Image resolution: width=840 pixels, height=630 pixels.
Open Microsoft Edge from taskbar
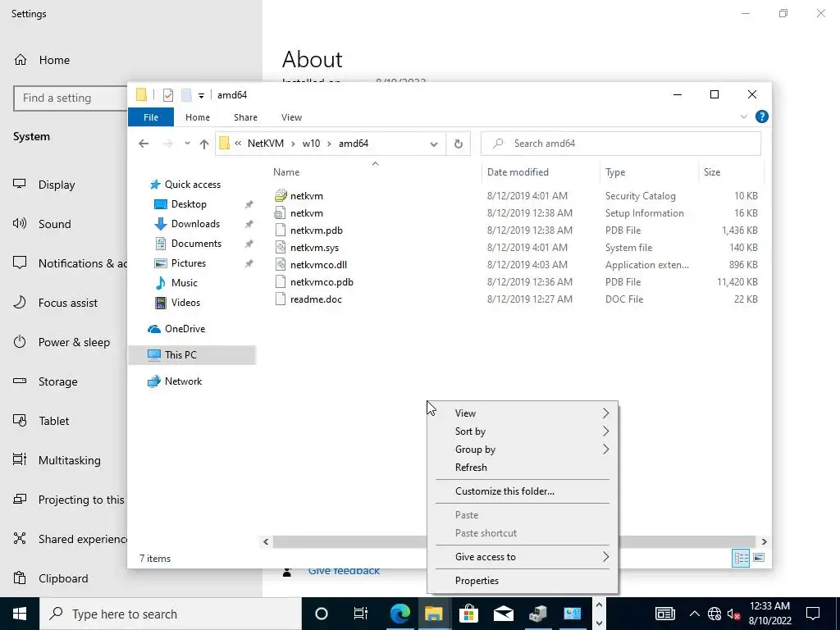(x=399, y=614)
